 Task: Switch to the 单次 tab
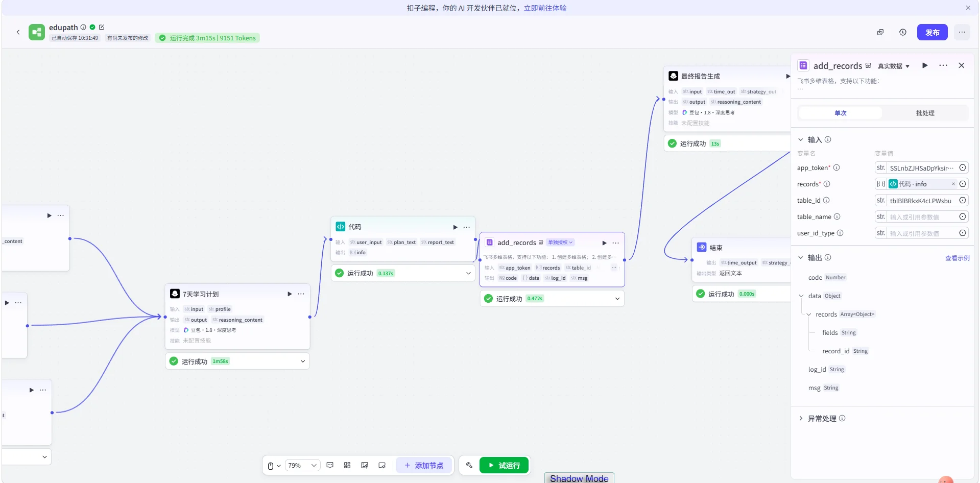(x=841, y=113)
